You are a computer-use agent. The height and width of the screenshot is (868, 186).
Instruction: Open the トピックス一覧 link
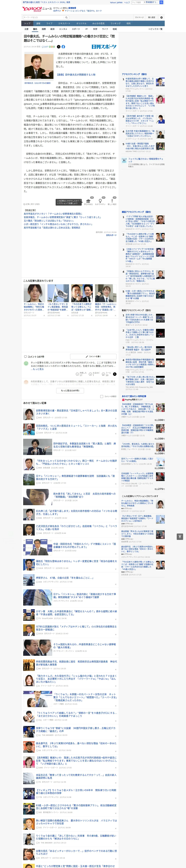coord(155,29)
